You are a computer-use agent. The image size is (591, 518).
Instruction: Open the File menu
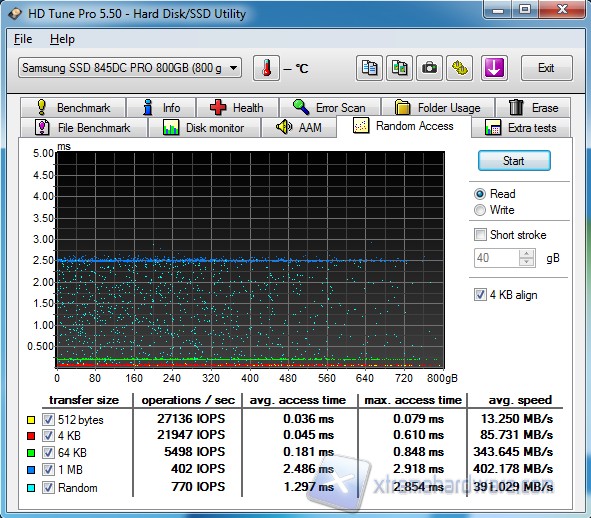click(x=23, y=39)
